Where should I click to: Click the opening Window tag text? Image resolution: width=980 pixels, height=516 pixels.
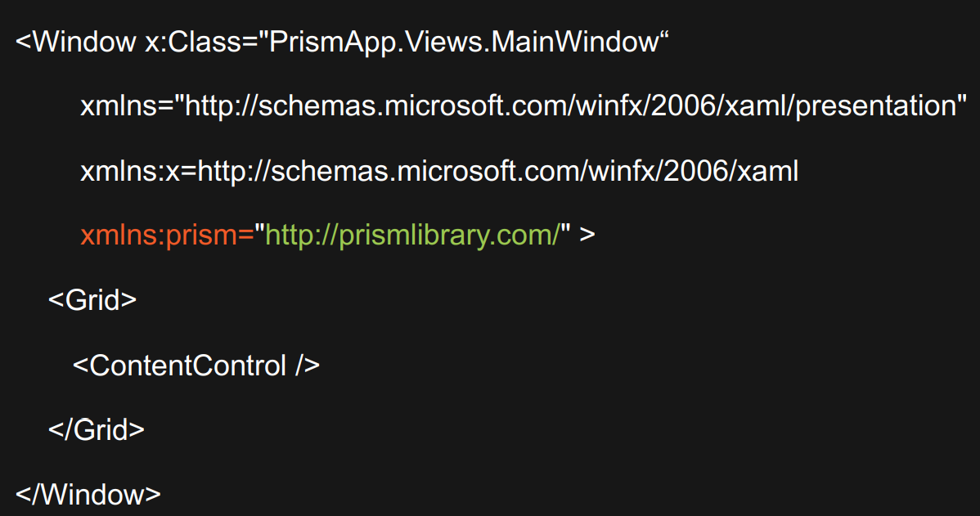tap(76, 43)
